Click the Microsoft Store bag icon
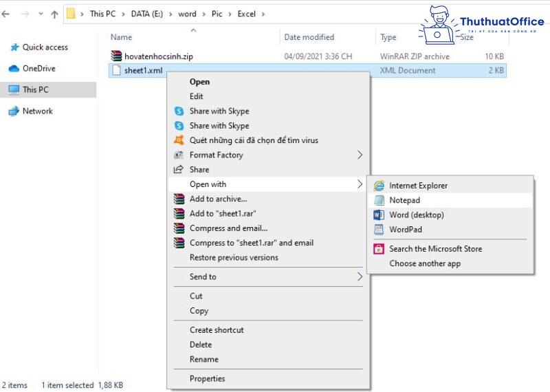The height and width of the screenshot is (392, 550). (379, 249)
